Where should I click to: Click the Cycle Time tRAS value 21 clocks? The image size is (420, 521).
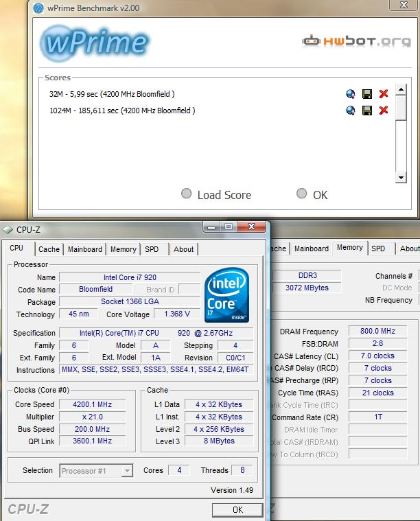378,393
